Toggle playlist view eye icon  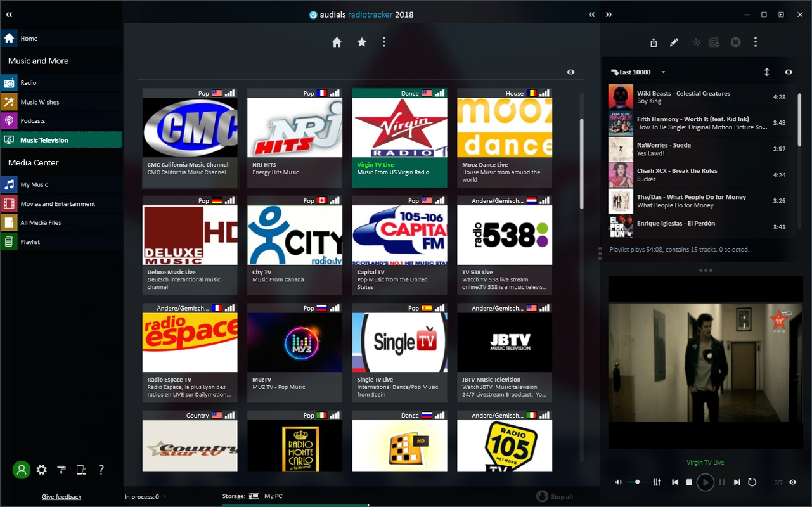pyautogui.click(x=789, y=72)
